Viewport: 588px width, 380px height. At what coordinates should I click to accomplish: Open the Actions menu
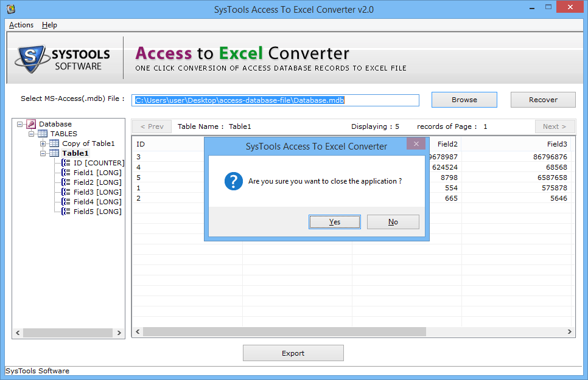[x=21, y=25]
